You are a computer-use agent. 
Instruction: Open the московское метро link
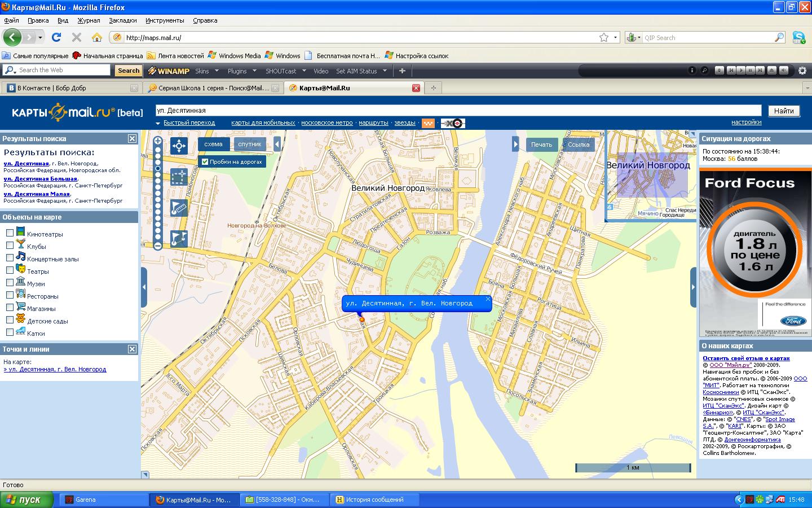click(327, 122)
